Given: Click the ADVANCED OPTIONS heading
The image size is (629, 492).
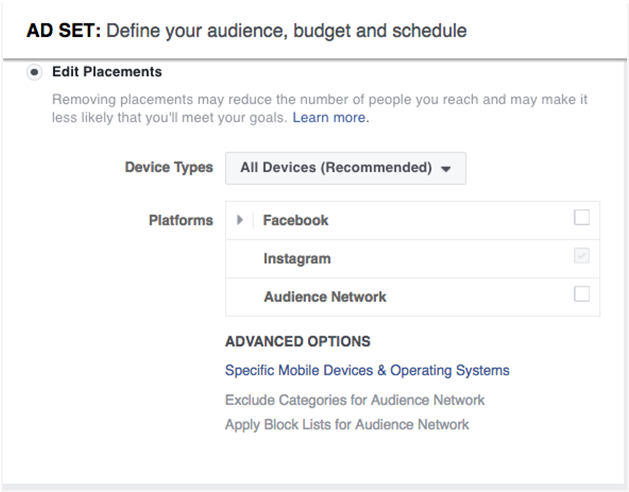Looking at the screenshot, I should (x=298, y=341).
